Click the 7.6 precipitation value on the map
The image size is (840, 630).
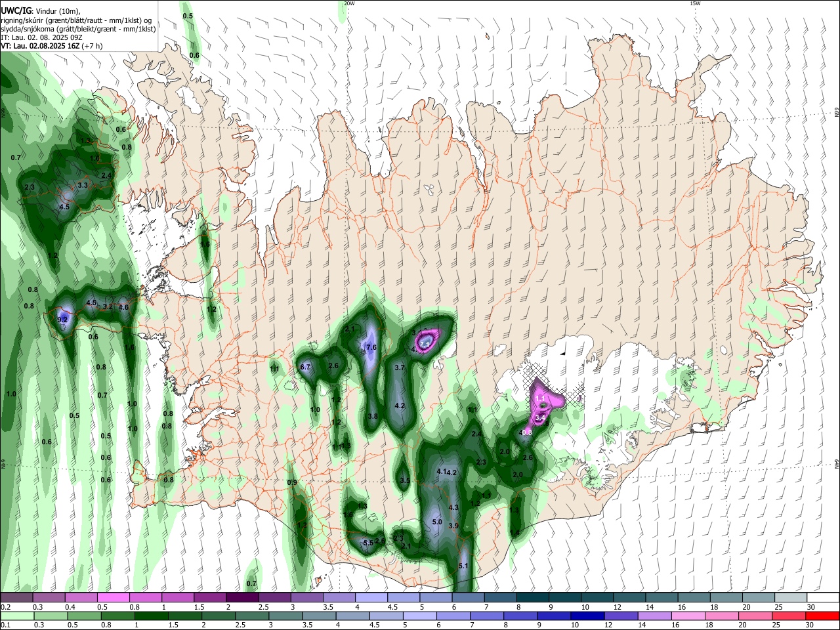pos(371,347)
